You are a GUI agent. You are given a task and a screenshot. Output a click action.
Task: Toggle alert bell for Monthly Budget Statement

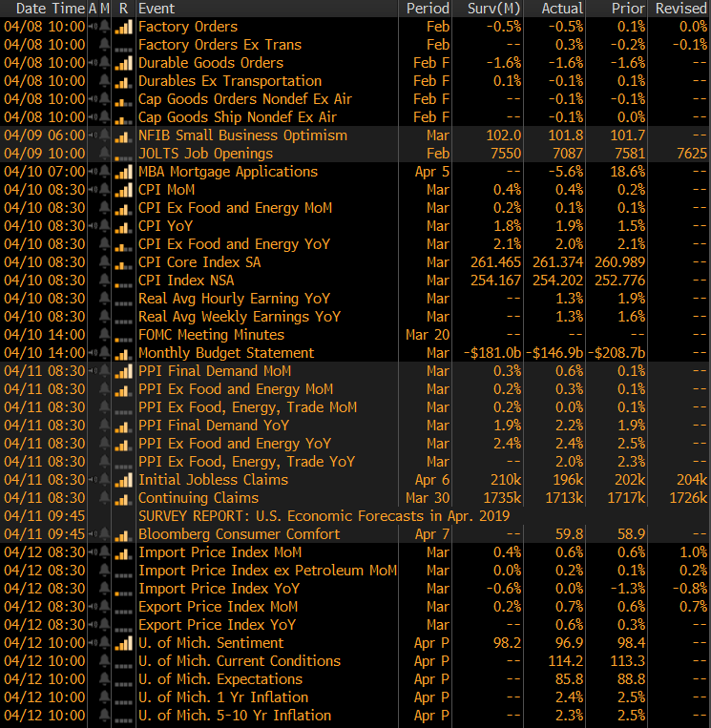pyautogui.click(x=104, y=353)
